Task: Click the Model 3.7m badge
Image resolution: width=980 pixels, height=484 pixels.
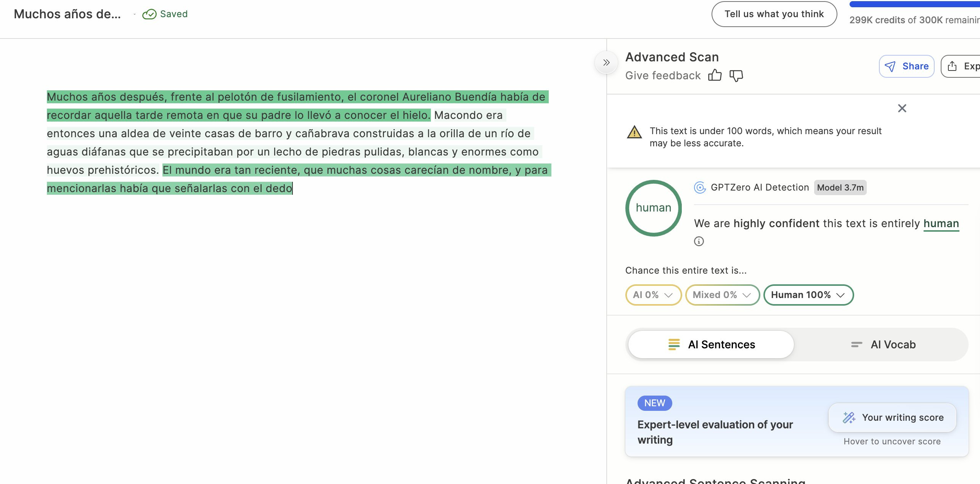Action: point(840,188)
